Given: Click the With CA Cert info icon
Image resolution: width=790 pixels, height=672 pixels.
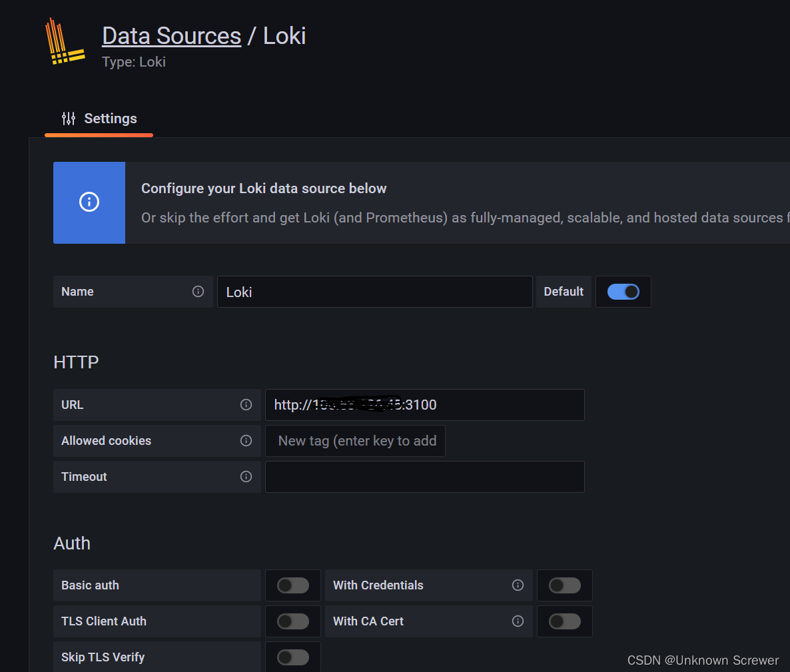Looking at the screenshot, I should point(518,621).
